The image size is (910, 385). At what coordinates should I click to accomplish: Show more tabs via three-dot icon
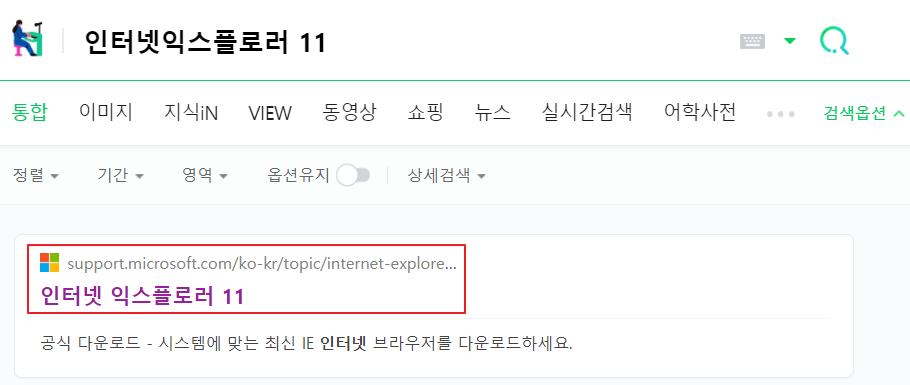(781, 114)
